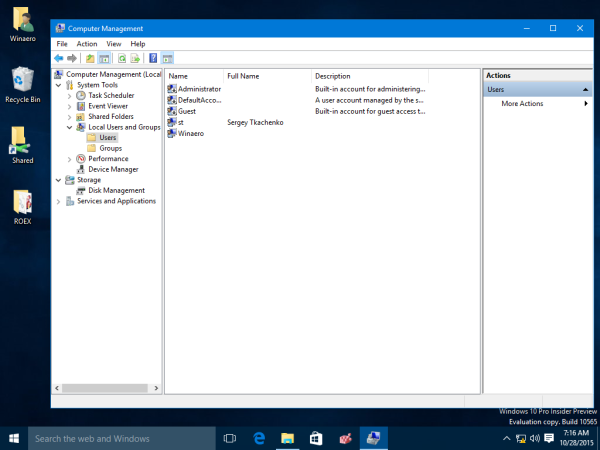Click the Help toolbar icon
Screen dimensions: 600x450
point(153,58)
